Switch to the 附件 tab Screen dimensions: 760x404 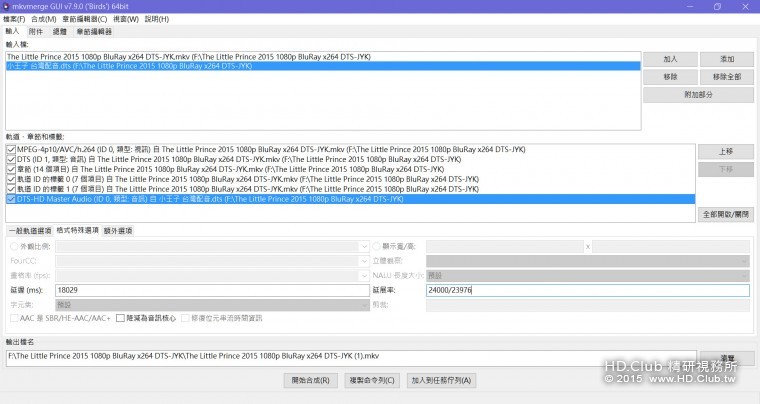(35, 31)
